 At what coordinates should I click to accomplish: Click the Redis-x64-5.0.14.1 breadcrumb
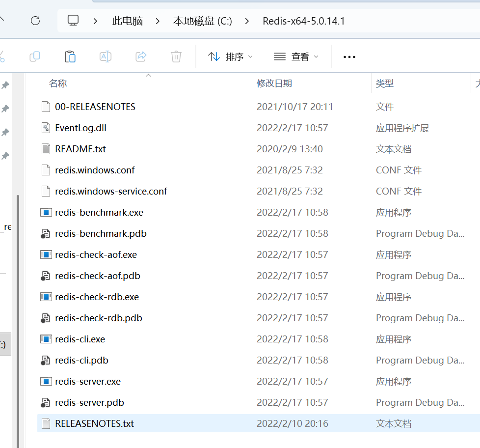point(304,21)
